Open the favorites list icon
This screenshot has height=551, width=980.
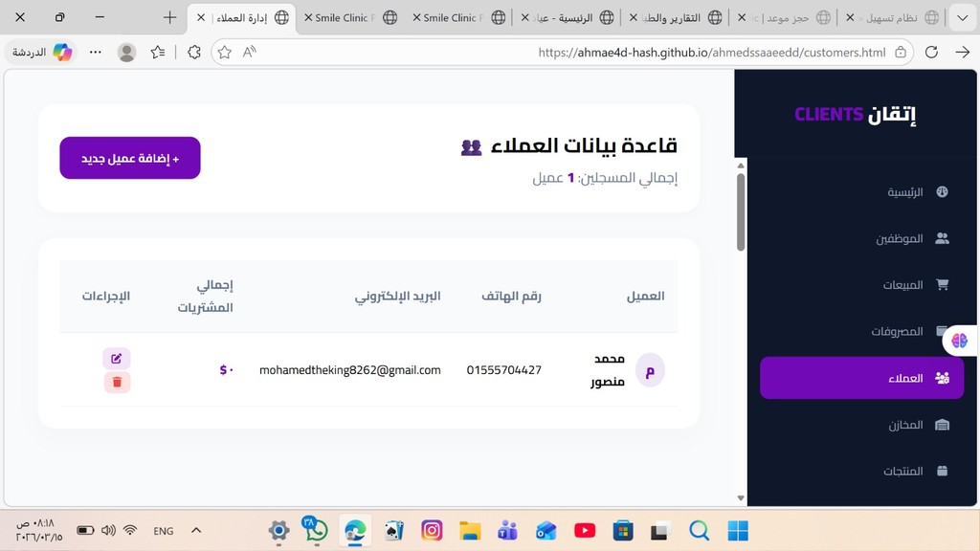pyautogui.click(x=158, y=52)
